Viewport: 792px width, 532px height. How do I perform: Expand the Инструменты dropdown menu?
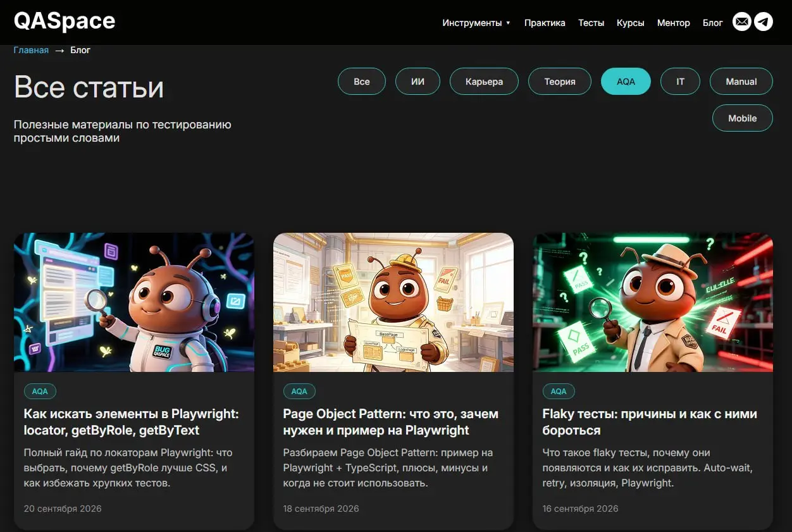point(476,23)
